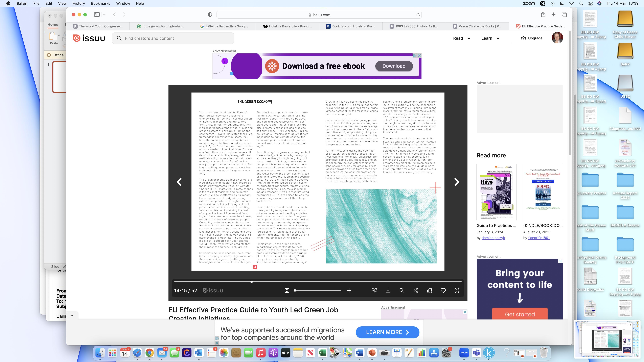Click the Find creators and content field
Viewport: 644px width, 362px height.
click(173, 38)
